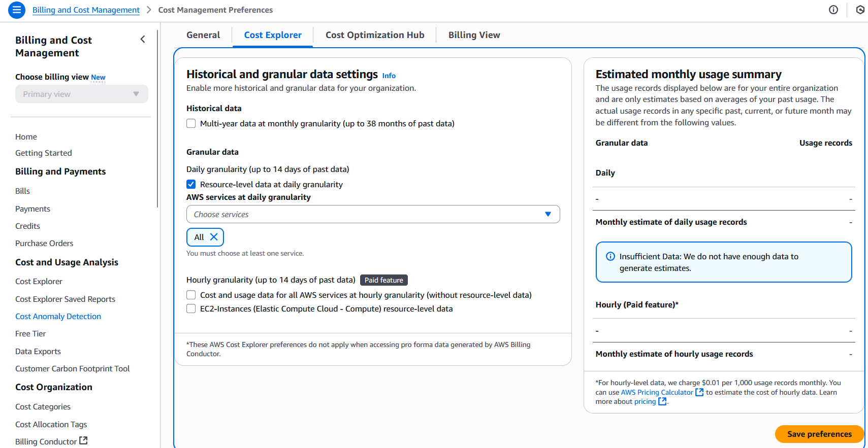Open the Billing Conductor sidebar link
868x448 pixels.
coord(46,441)
